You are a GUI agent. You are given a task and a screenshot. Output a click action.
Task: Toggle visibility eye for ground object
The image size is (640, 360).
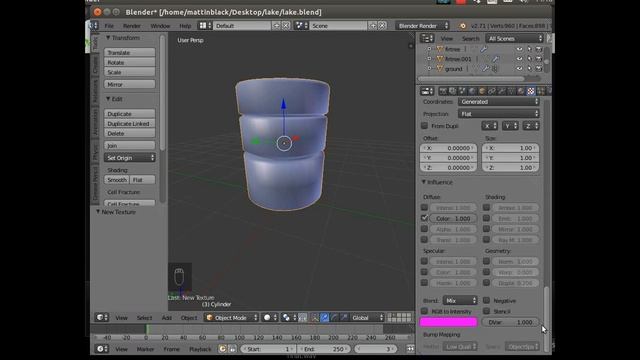519,69
